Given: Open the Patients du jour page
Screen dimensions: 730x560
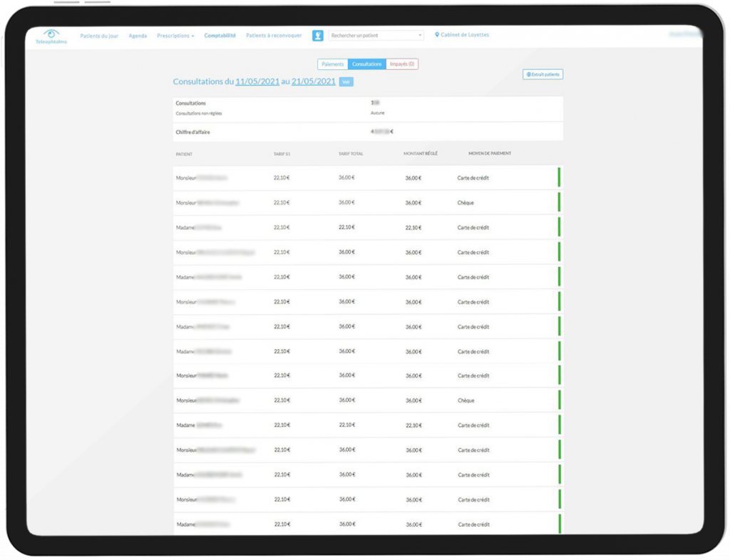Looking at the screenshot, I should [x=99, y=36].
